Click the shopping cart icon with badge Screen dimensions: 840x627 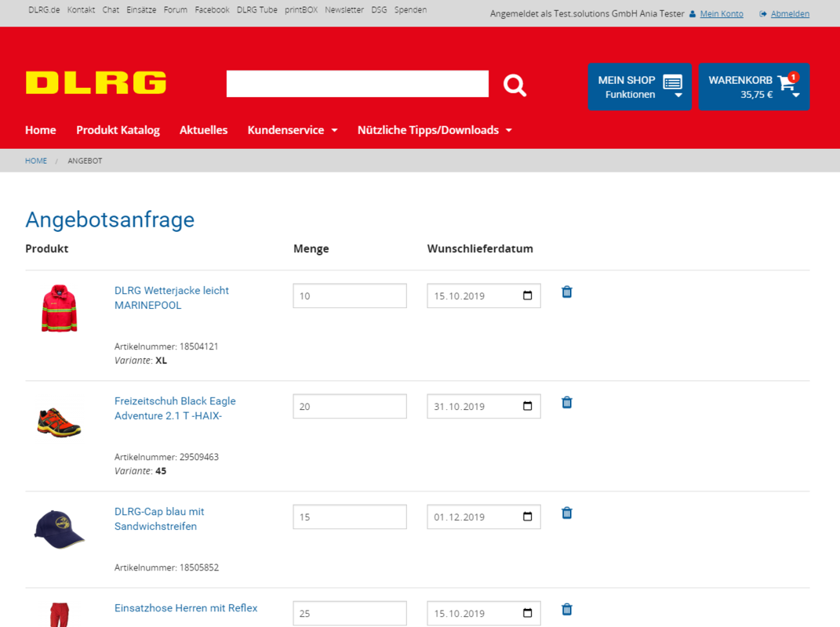point(788,81)
